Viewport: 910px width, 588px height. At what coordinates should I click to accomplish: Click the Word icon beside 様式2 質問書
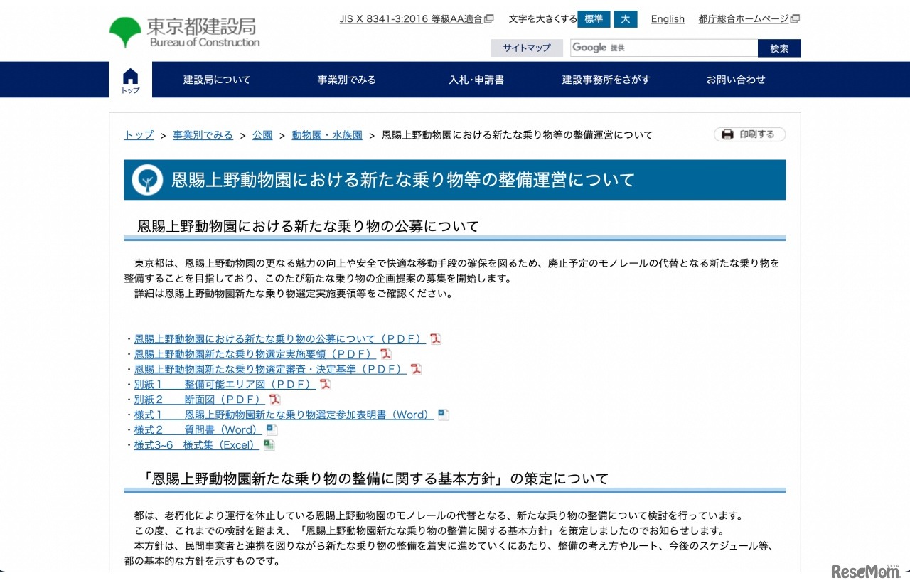click(x=271, y=429)
